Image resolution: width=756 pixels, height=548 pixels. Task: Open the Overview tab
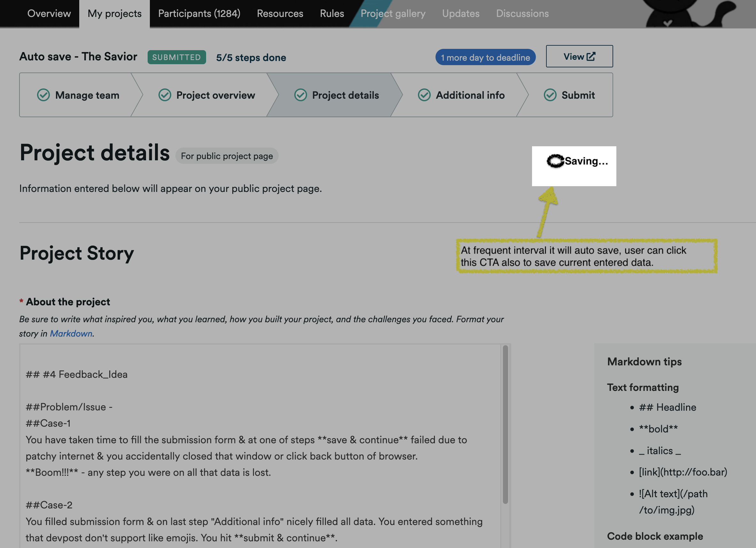(x=49, y=13)
